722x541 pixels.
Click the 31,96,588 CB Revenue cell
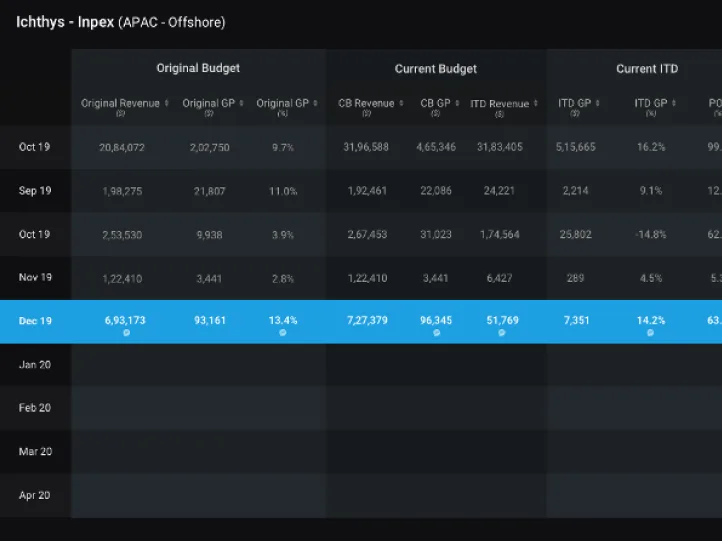click(366, 147)
